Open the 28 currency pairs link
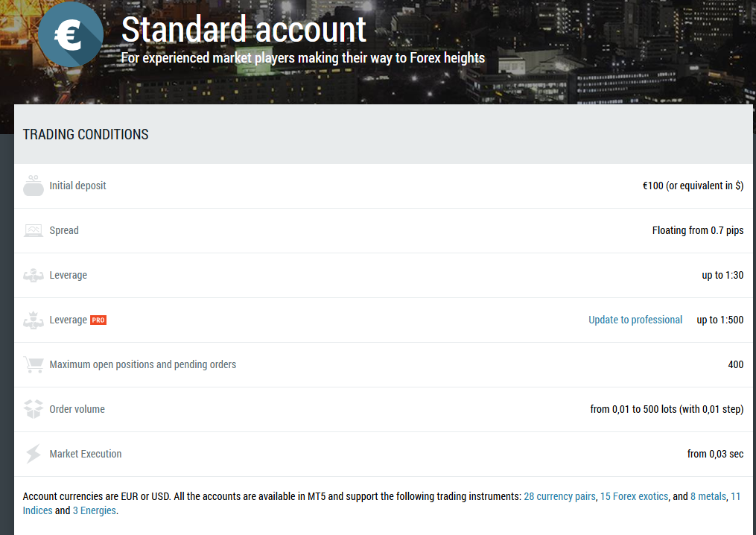 tap(559, 496)
